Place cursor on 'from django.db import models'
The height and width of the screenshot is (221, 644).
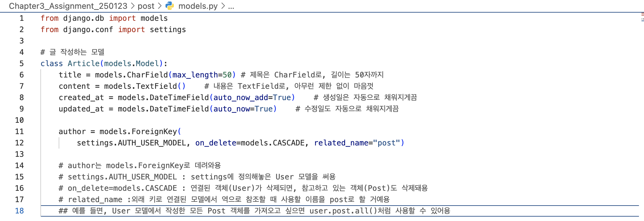[104, 18]
